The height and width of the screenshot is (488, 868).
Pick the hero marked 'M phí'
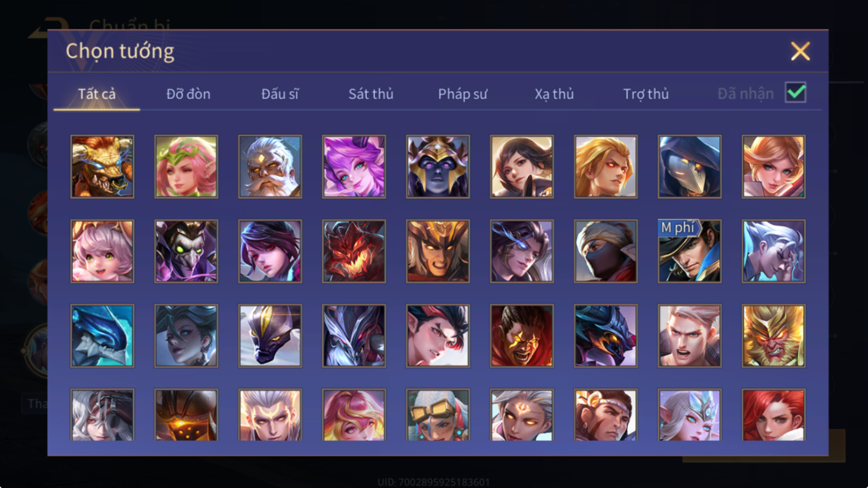coord(689,251)
